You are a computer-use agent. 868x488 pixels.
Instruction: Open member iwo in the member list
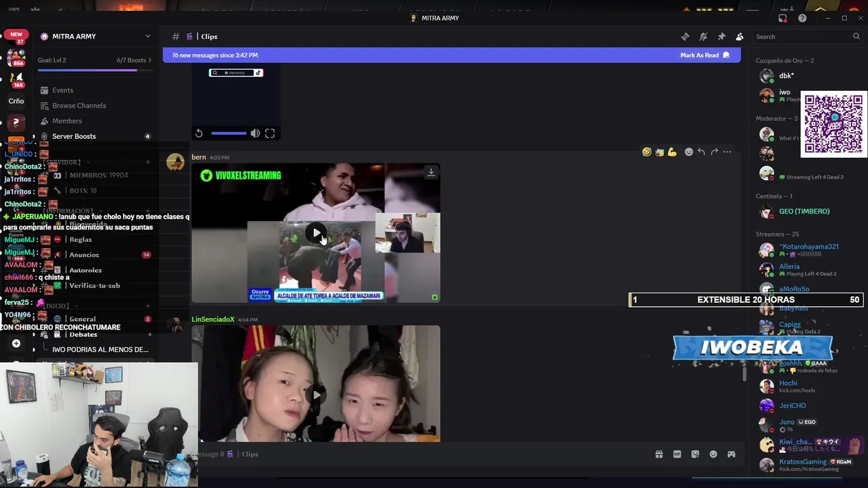[x=784, y=92]
